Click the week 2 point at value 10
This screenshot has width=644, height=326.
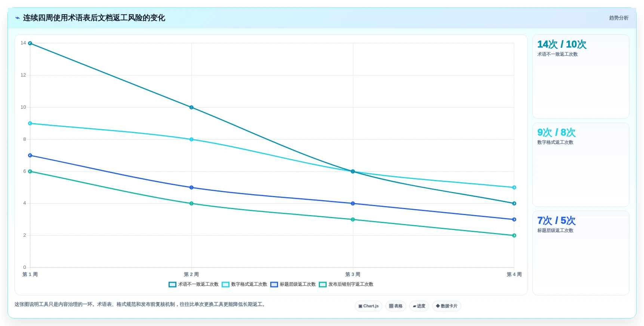click(x=191, y=108)
